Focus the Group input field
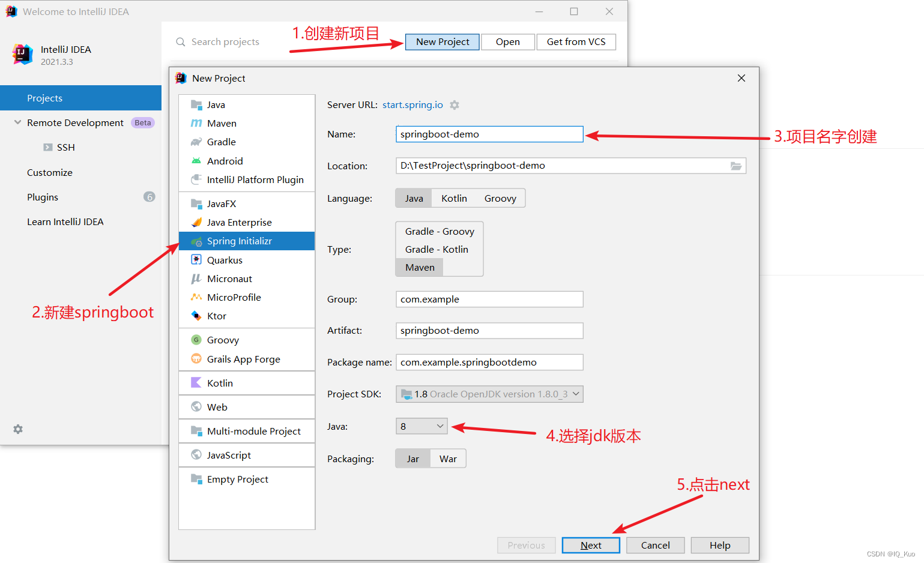 489,299
